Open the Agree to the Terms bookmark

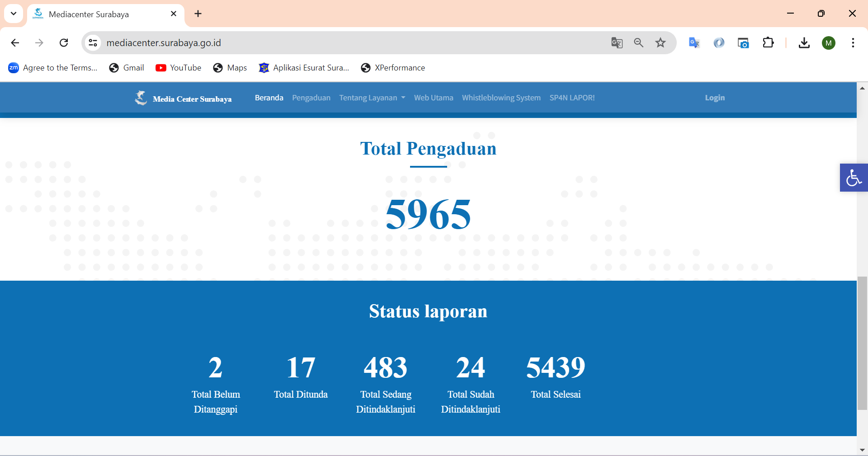(53, 68)
